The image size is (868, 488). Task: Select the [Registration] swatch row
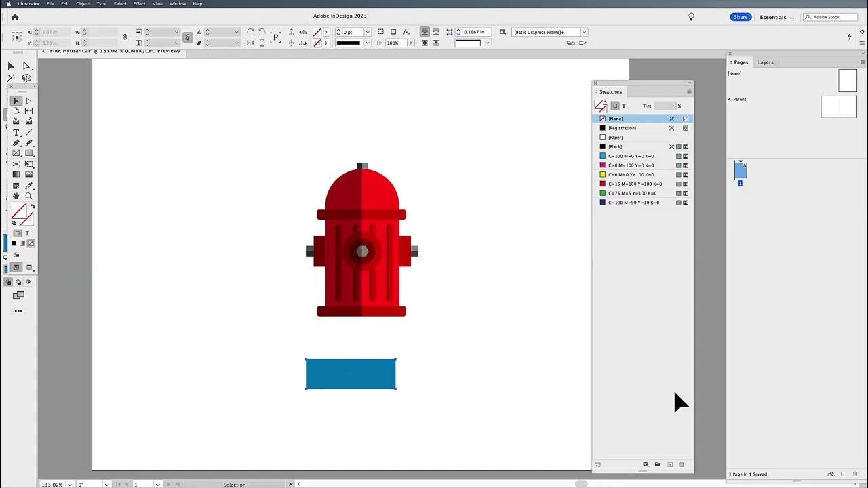[x=643, y=128]
